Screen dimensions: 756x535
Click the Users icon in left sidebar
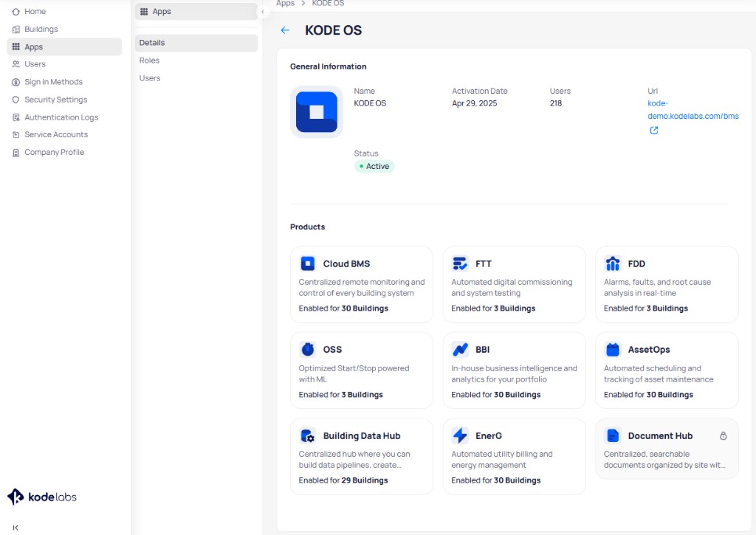tap(16, 64)
